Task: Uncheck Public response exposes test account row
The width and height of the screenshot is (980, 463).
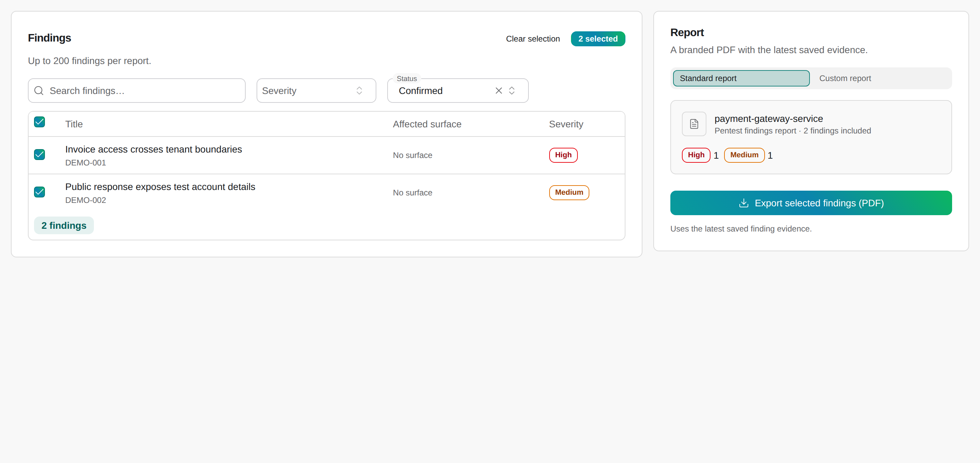Action: 39,192
